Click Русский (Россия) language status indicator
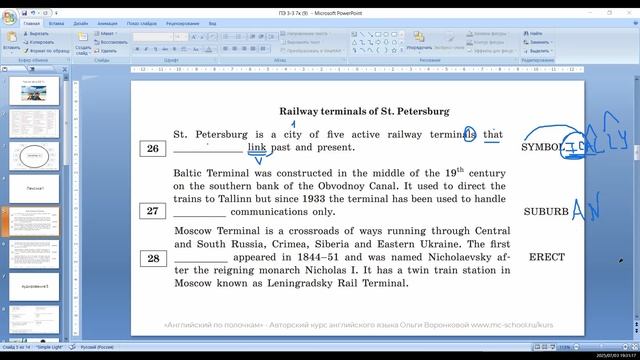Image resolution: width=640 pixels, height=360 pixels. coord(97,347)
